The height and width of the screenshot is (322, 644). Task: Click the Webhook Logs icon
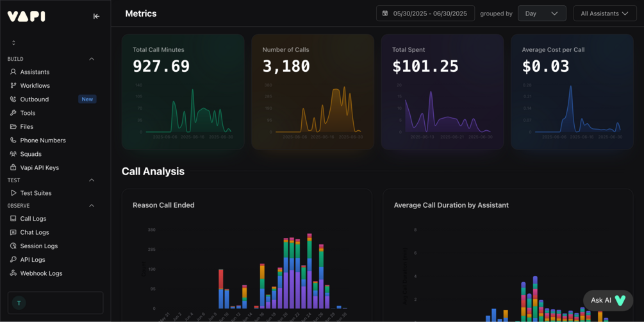click(13, 273)
